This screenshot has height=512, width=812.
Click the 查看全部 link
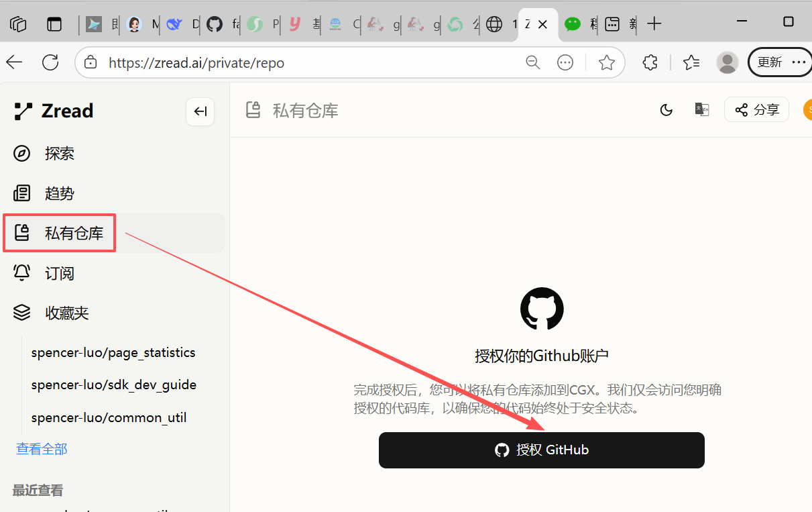pos(42,449)
